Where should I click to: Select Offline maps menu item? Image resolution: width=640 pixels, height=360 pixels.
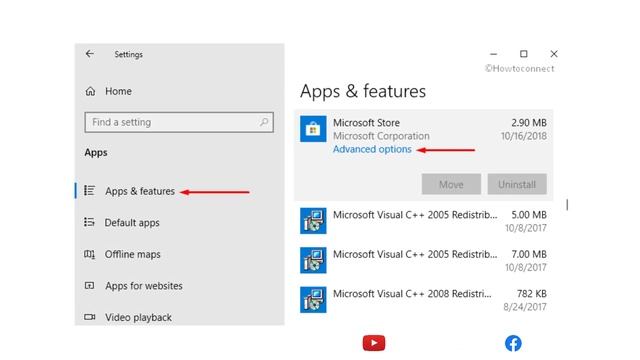pos(133,254)
